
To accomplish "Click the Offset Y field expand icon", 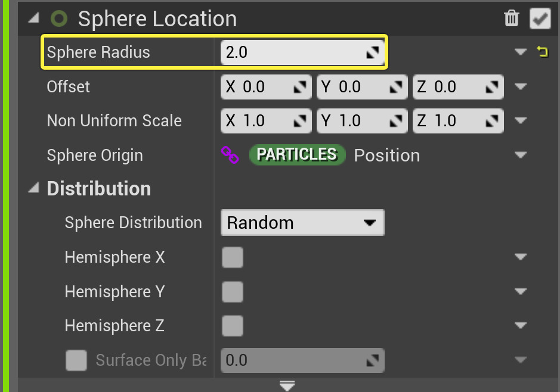I will click(396, 88).
